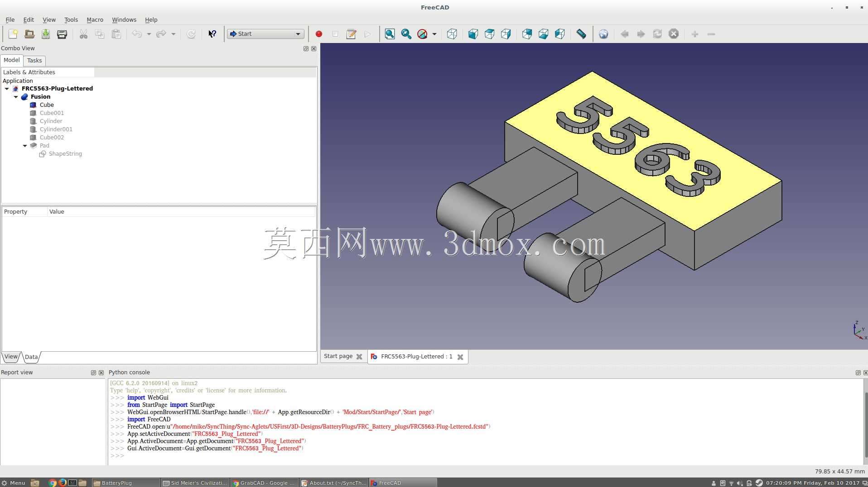This screenshot has width=868, height=487.
Task: Open the Menu button in the taskbar
Action: pos(14,483)
